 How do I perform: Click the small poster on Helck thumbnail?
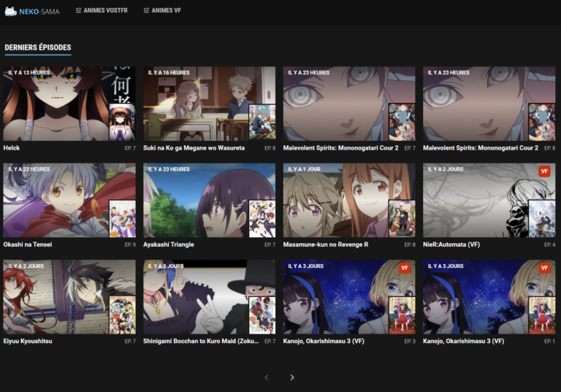click(x=122, y=121)
